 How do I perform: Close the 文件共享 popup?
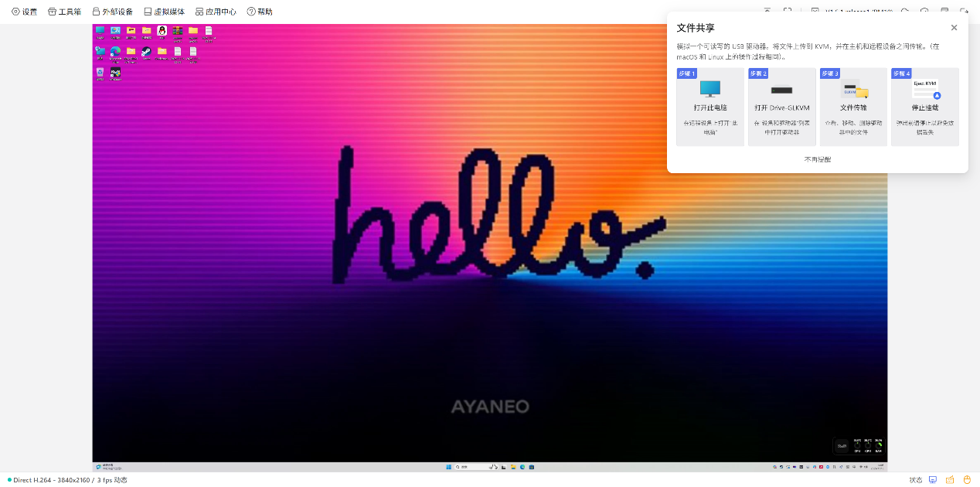954,28
